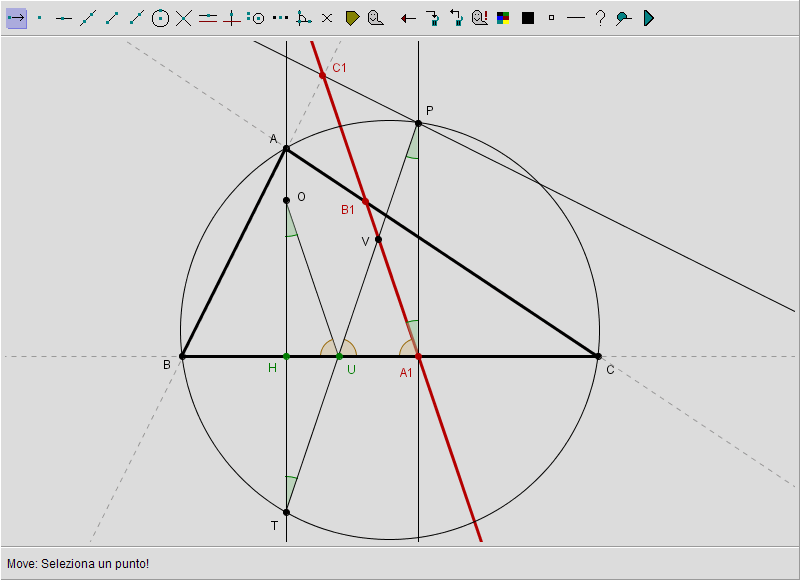This screenshot has width=800, height=580.
Task: Open the black default color selector
Action: (528, 18)
